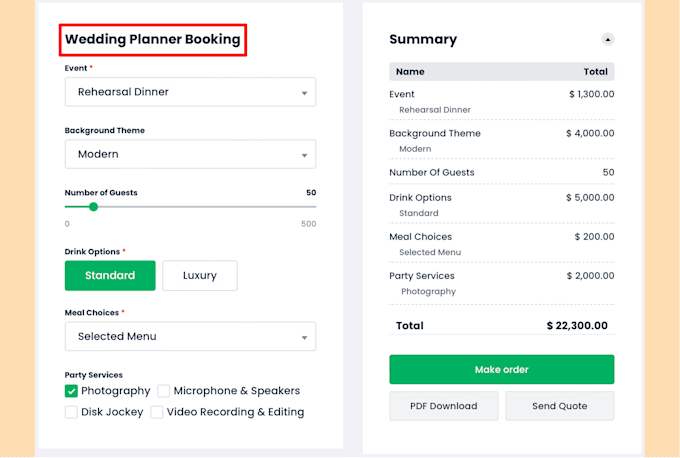Click the Background Theme caret arrow
The width and height of the screenshot is (680, 458).
[x=304, y=155]
